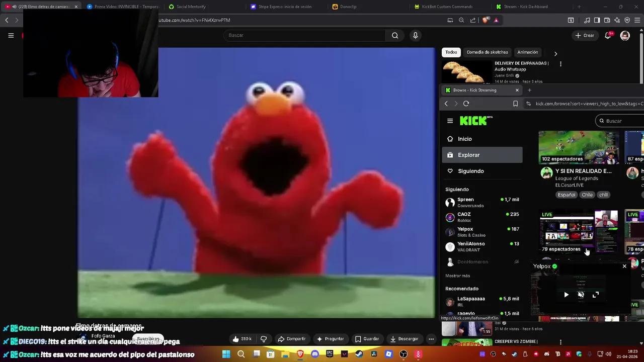Screen dimensions: 644x362
Task: Open the League of Legends stream thumbnail
Action: 579,147
